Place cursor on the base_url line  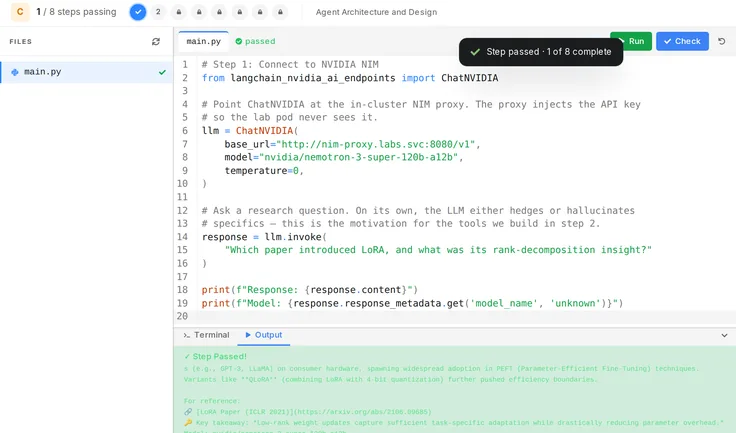[x=352, y=144]
